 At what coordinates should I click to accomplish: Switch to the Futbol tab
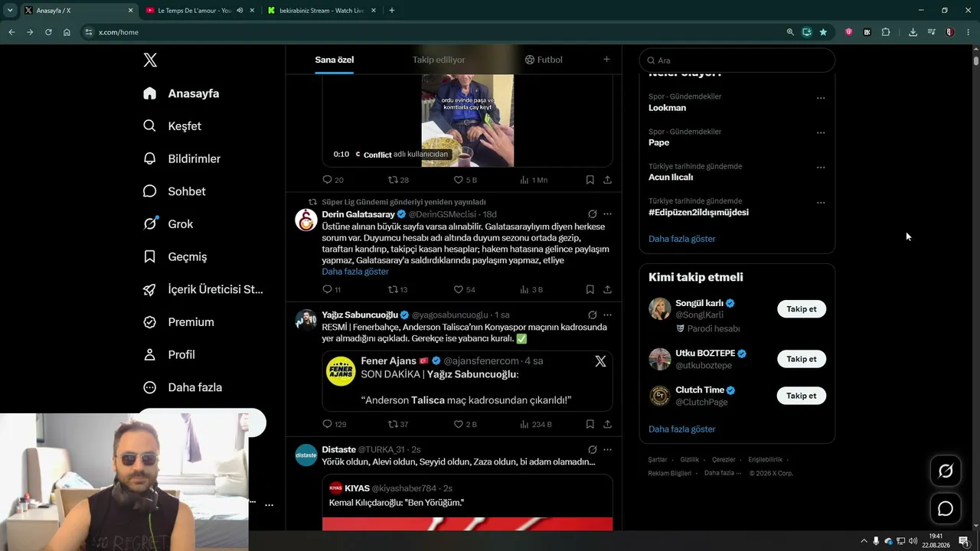click(x=544, y=60)
